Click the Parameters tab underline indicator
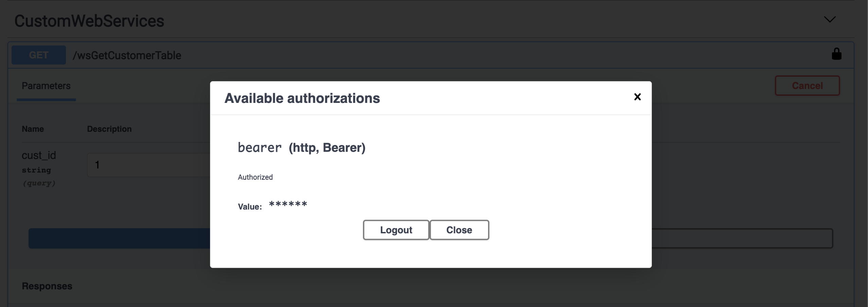The image size is (868, 307). point(46,100)
